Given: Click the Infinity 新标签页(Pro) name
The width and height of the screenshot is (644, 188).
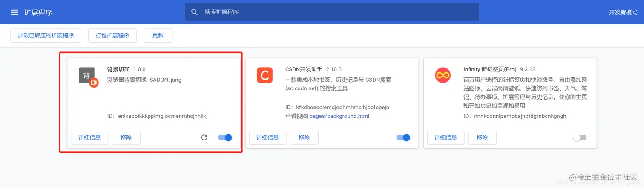Looking at the screenshot, I should [490, 69].
